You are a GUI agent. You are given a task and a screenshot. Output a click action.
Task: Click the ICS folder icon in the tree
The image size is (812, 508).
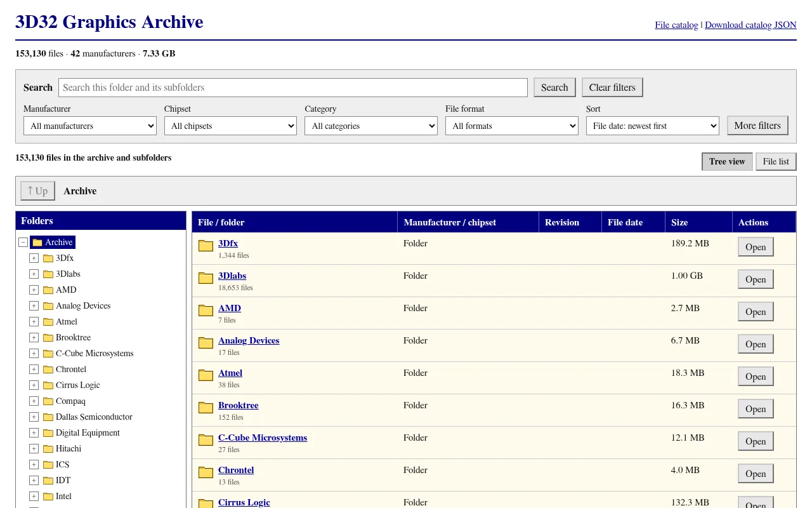coord(48,464)
